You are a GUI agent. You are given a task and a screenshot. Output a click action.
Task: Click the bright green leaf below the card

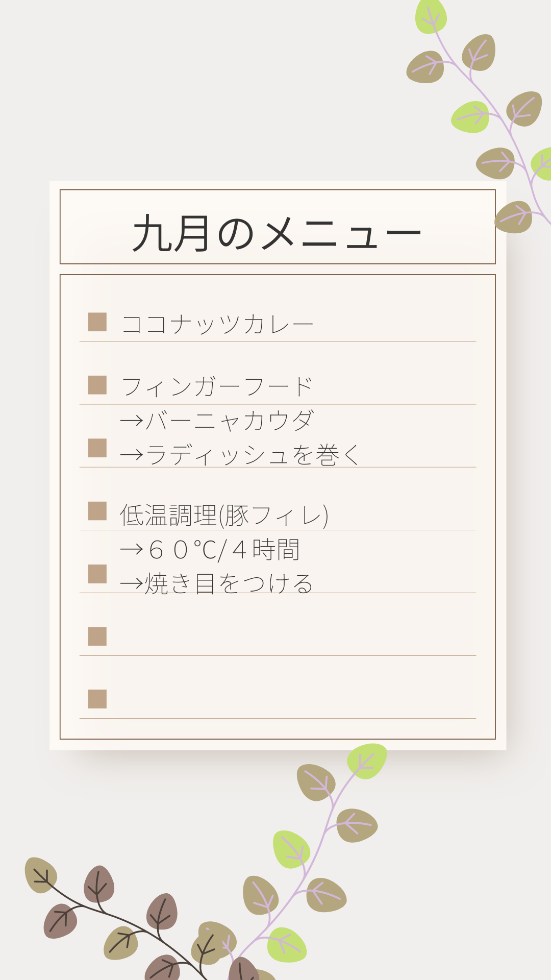click(367, 761)
